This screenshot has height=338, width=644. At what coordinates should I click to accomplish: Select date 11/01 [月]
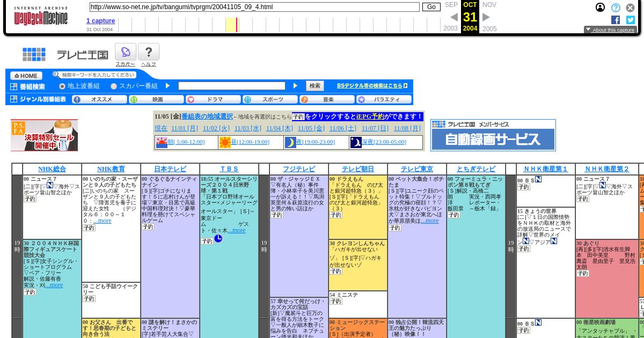[185, 128]
